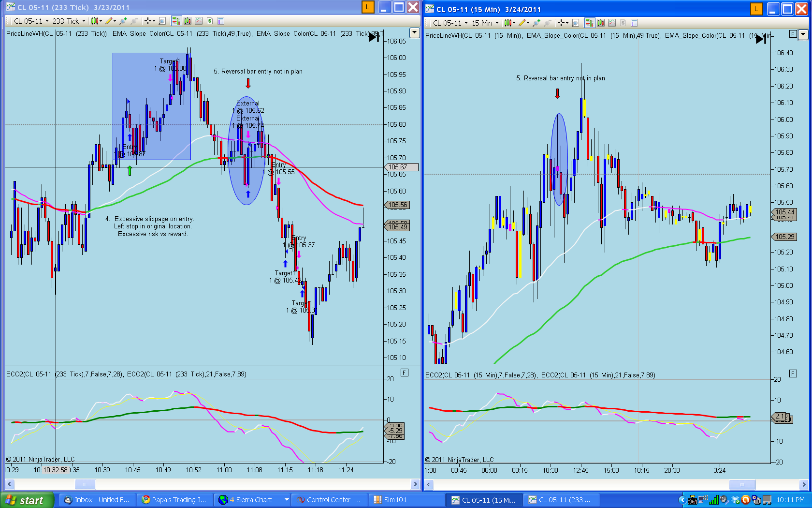Jump to latest bar in 15 Min chart
Viewport: 812px width, 508px height.
click(761, 39)
